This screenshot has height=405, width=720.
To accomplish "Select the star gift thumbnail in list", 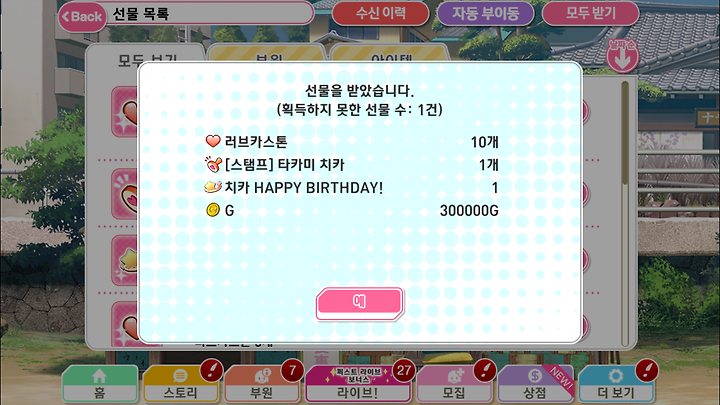I will click(125, 260).
